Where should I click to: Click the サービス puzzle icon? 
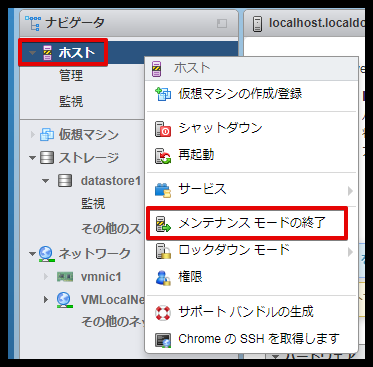163,191
